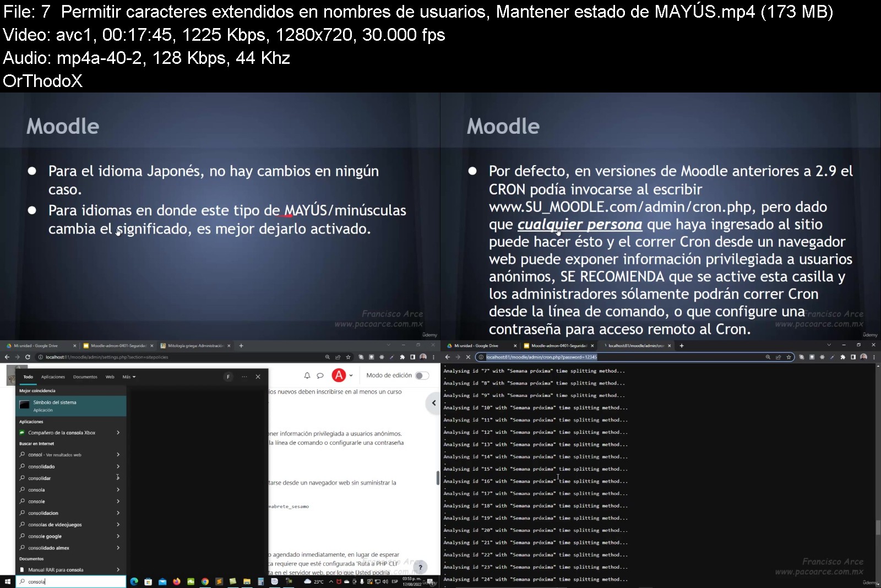Bookmark the cron.php page with the star
Viewport: 881px width, 588px height.
[x=788, y=357]
